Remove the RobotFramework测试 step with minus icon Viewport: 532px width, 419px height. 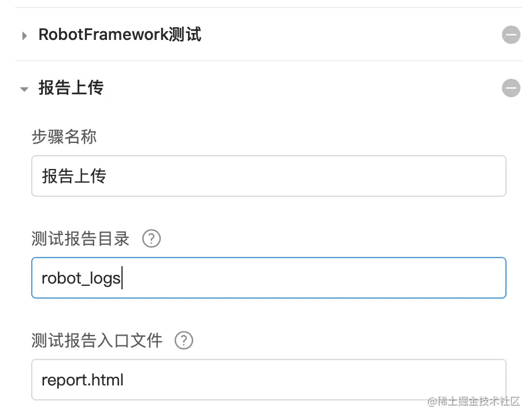[x=511, y=35]
